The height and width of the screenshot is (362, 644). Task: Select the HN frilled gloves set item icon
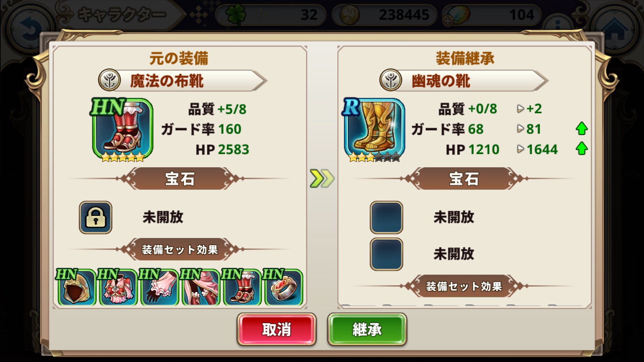tap(159, 287)
